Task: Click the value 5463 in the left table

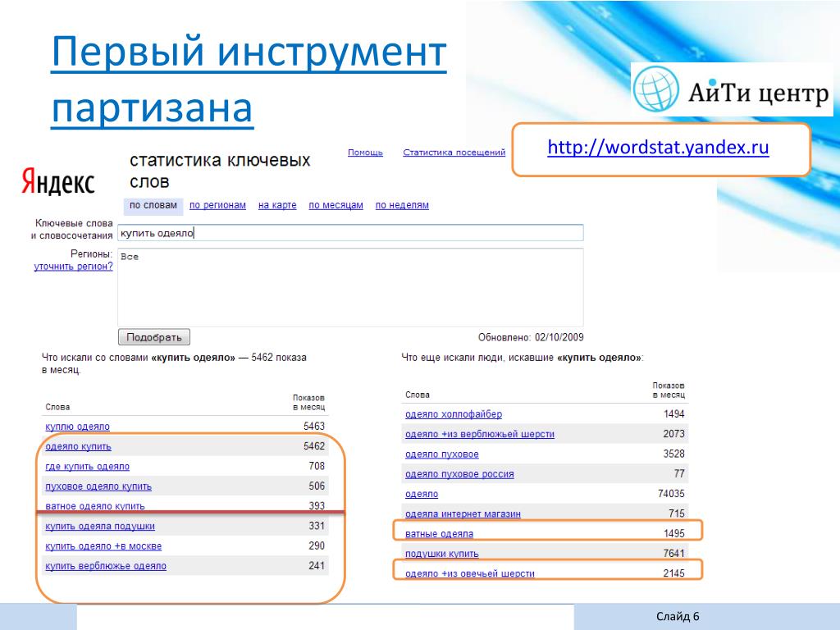Action: [314, 426]
